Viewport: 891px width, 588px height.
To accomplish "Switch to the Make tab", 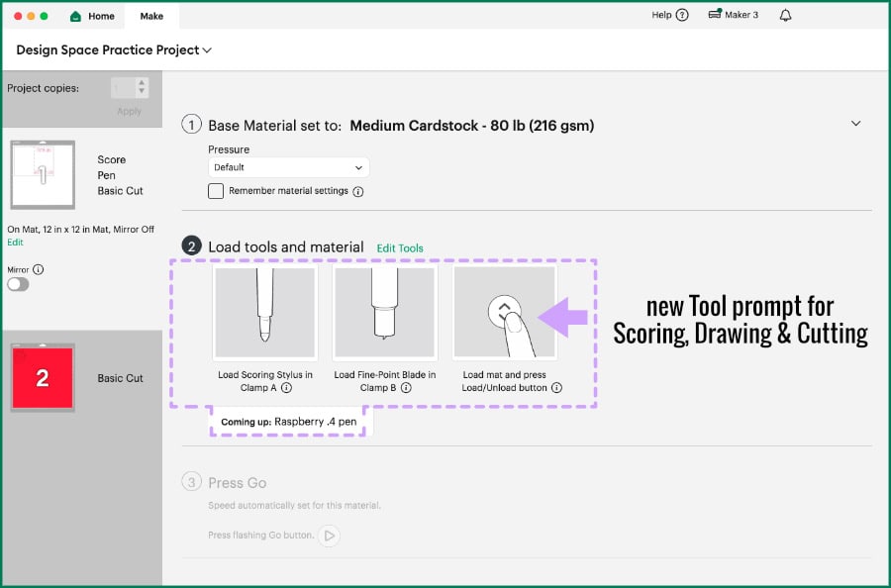I will (151, 16).
